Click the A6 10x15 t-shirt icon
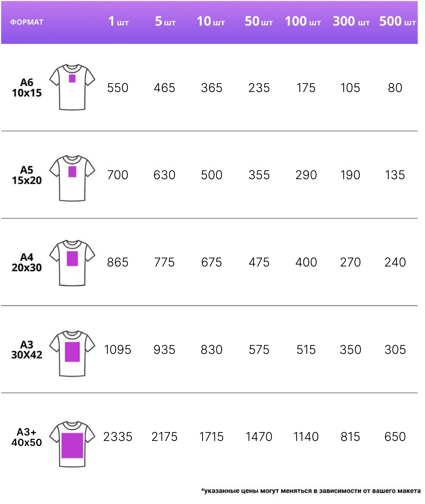This screenshot has width=425, height=504. click(72, 87)
